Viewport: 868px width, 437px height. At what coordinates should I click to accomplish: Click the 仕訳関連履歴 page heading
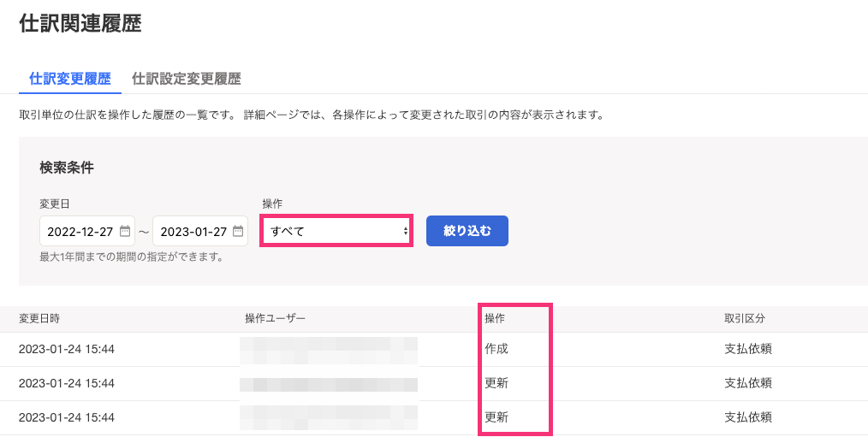(x=80, y=24)
